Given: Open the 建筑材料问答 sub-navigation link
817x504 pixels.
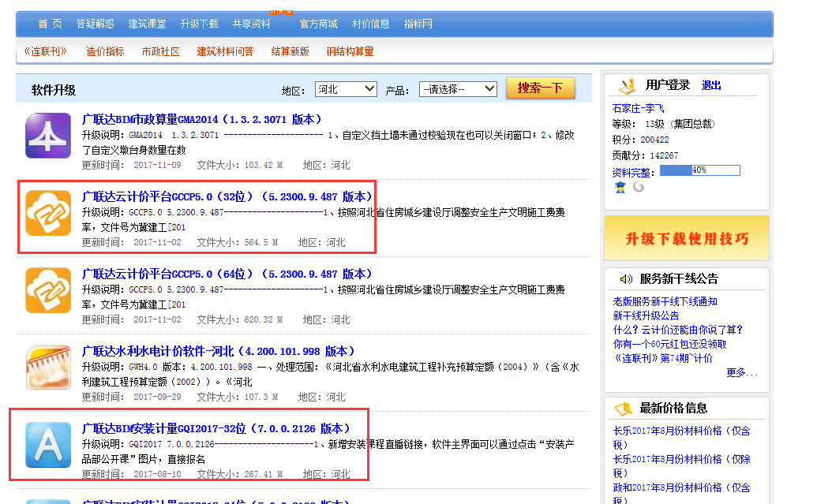Looking at the screenshot, I should (x=225, y=51).
